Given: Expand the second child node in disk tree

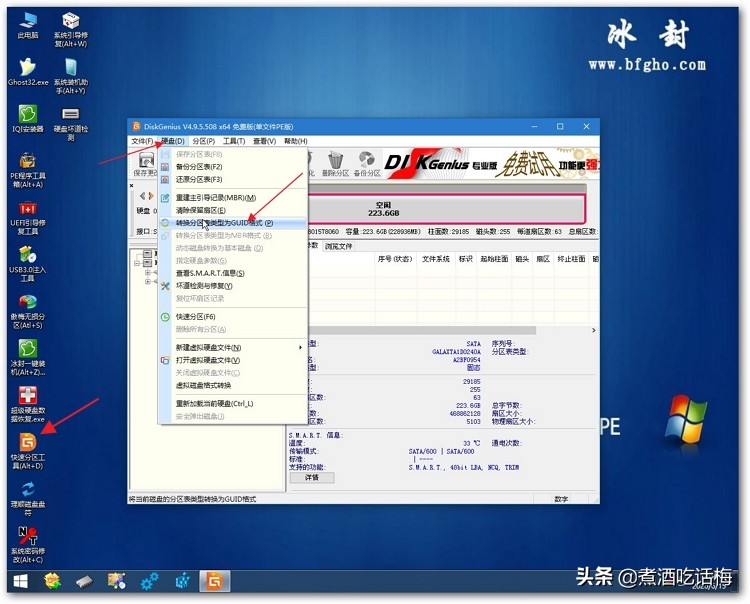Looking at the screenshot, I should [x=148, y=281].
